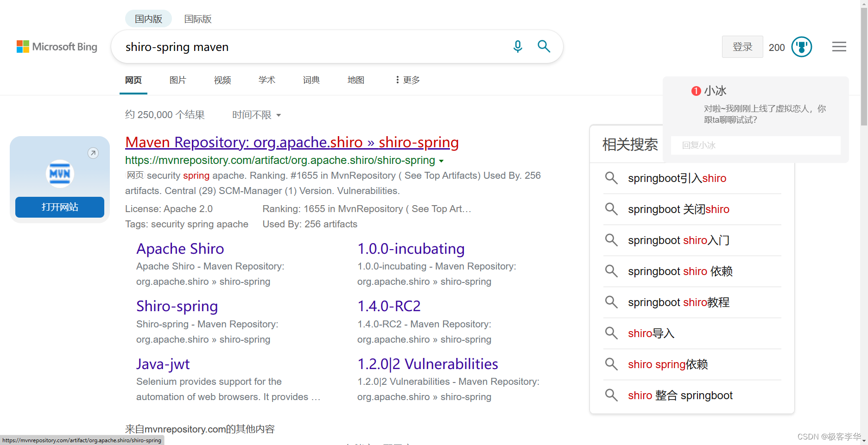
Task: Click the 相关搜索 heading
Action: click(x=630, y=144)
